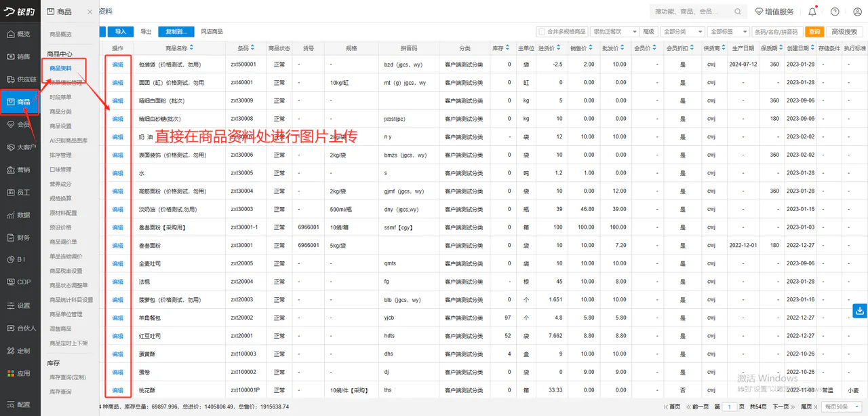Click 编辑 for 桃花酥 row
This screenshot has width=868, height=416.
[117, 390]
